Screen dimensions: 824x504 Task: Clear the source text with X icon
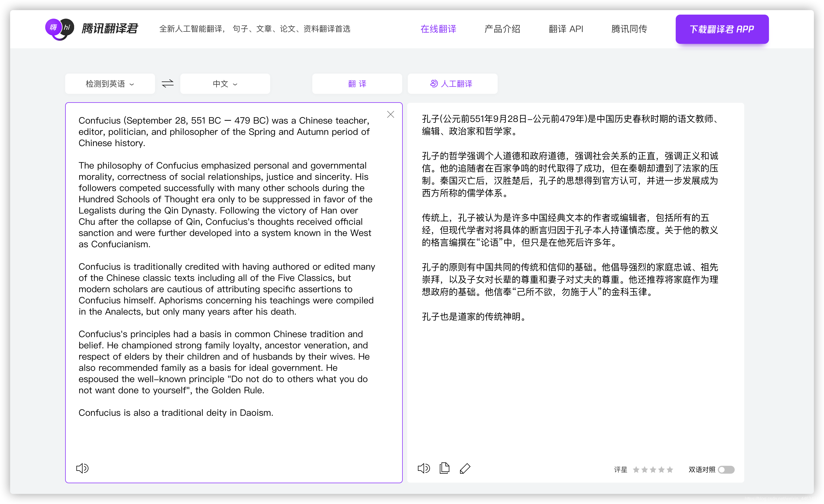pos(390,114)
